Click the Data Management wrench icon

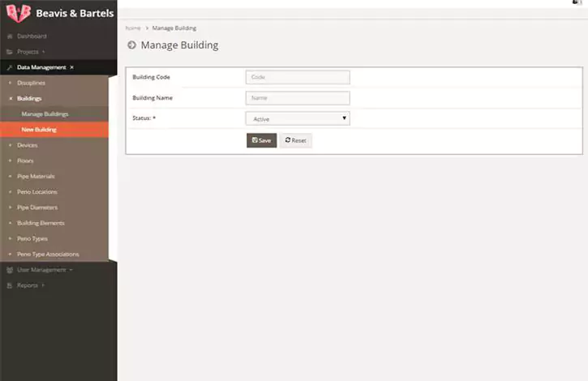tap(10, 67)
